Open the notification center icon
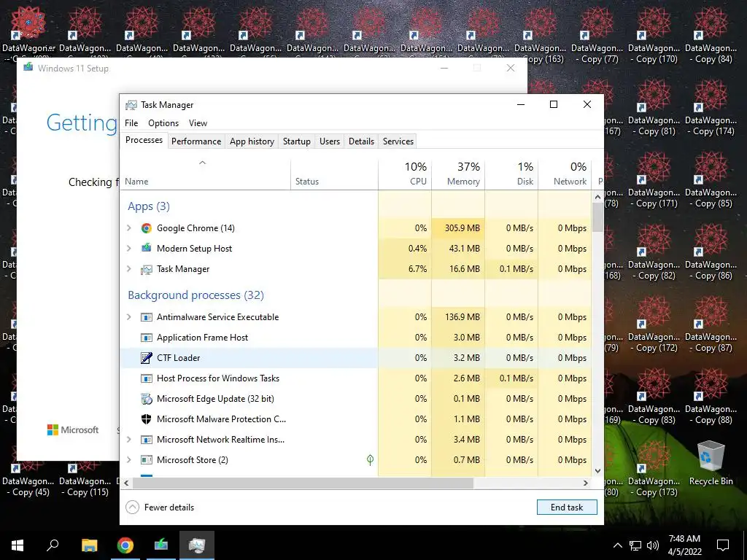Screen dimensions: 747x560 723,545
